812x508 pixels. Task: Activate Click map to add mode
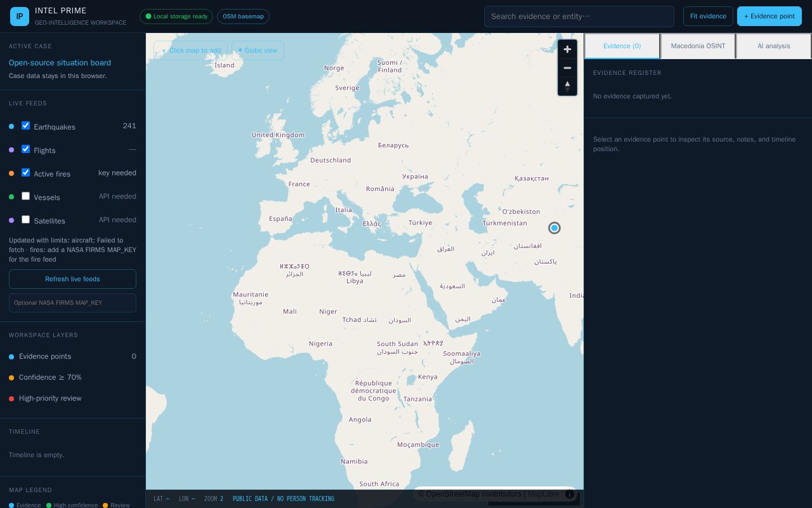point(190,50)
